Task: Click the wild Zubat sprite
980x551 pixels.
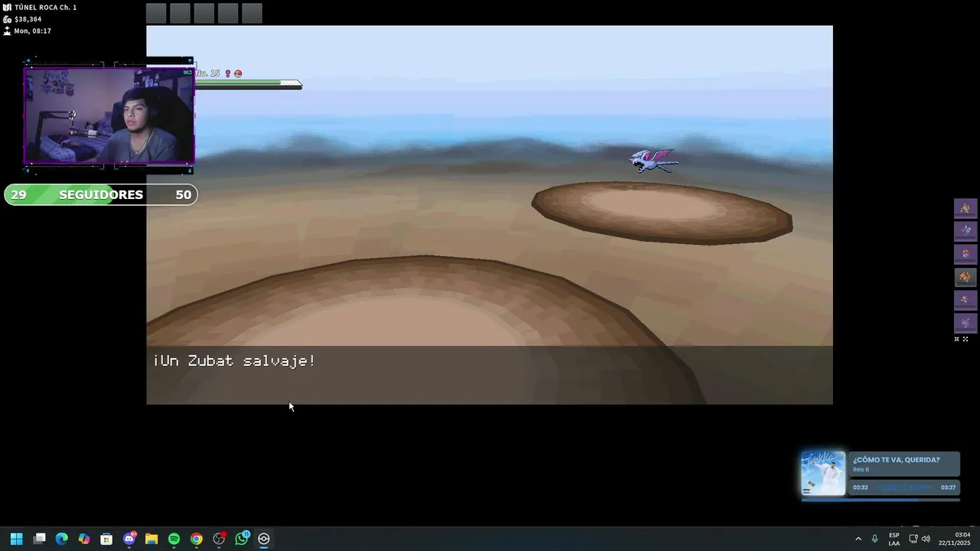Action: click(x=653, y=161)
